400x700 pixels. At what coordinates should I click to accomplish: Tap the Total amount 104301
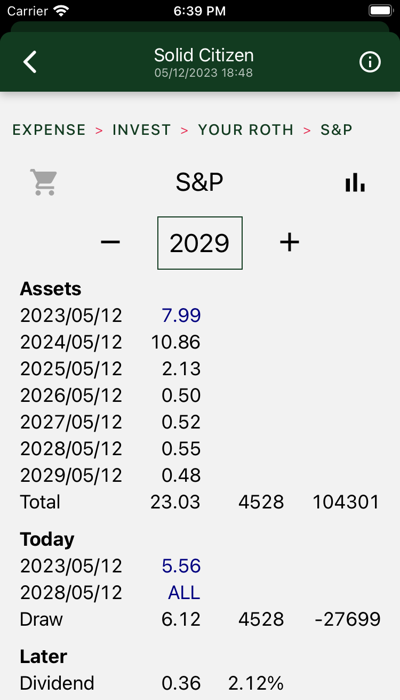[346, 502]
